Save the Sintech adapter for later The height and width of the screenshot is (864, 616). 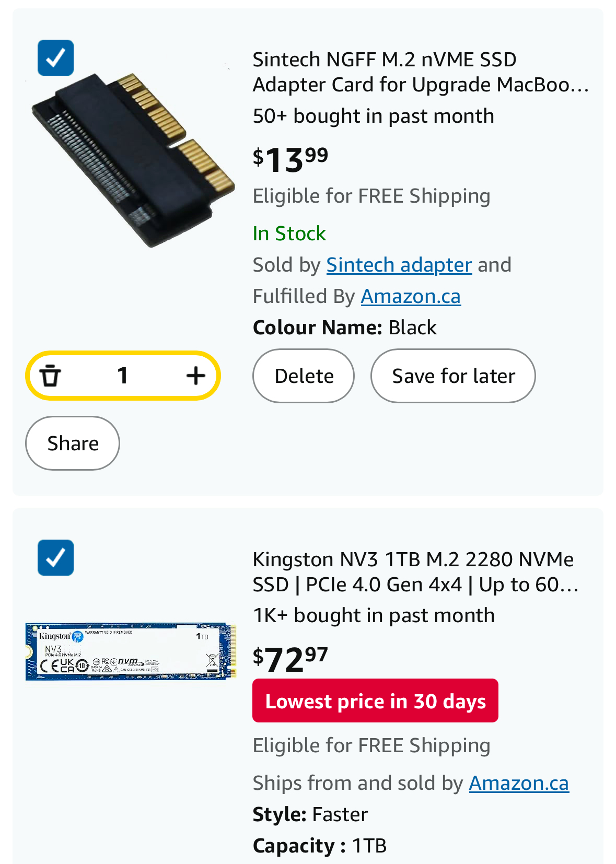[453, 376]
